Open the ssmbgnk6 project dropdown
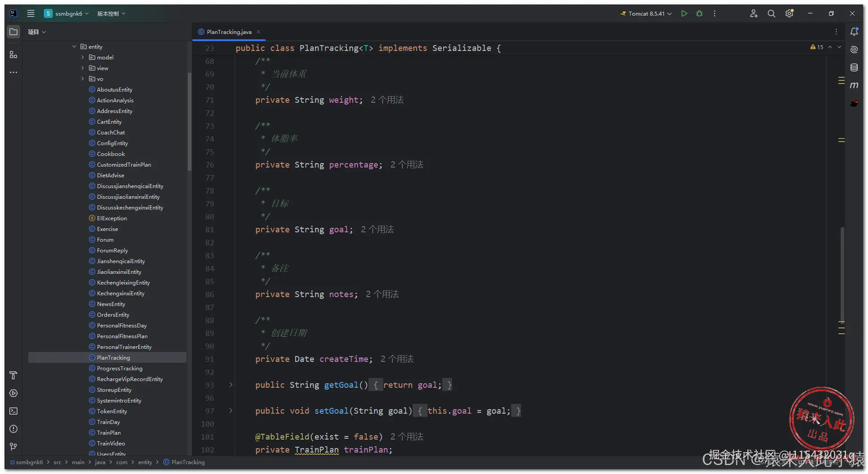 (x=67, y=13)
